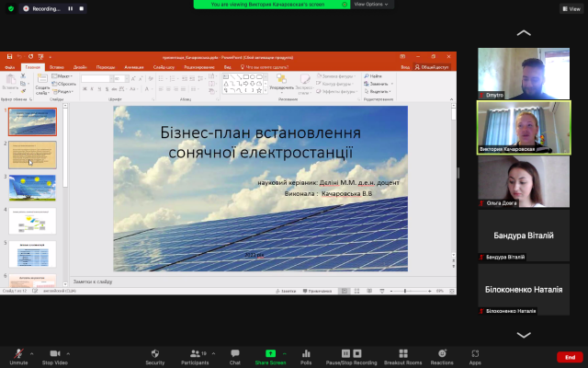Click the Создать слайд new slide button
588x368 pixels.
point(42,85)
